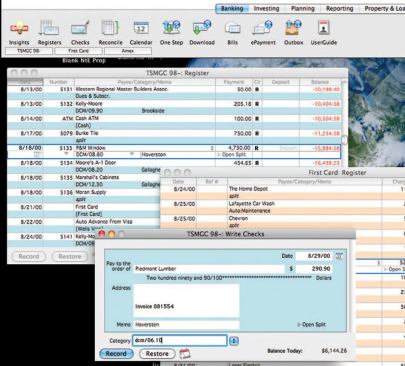Click Restore button in TSMGC register

tap(70, 256)
